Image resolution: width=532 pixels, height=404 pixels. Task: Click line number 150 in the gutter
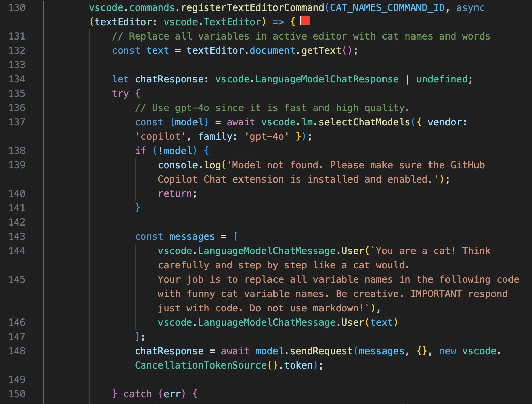17,394
